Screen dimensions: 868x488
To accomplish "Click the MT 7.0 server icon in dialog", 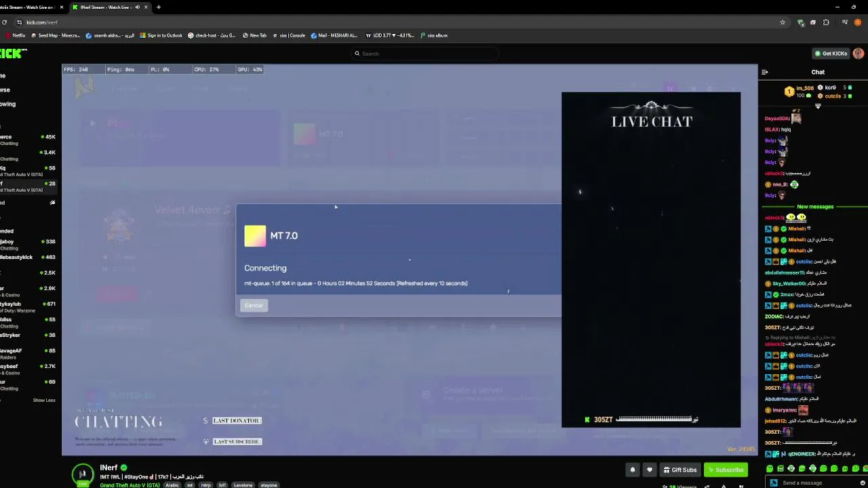I will click(x=255, y=236).
